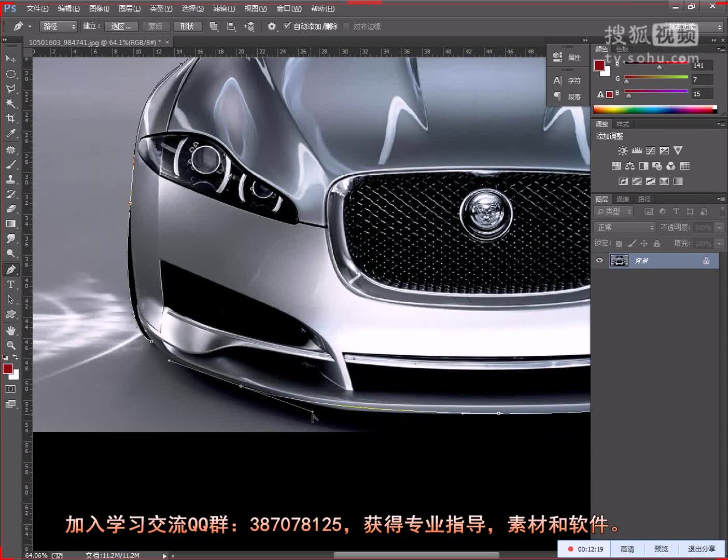The width and height of the screenshot is (728, 560).
Task: Select the History Brush tool
Action: [x=10, y=194]
